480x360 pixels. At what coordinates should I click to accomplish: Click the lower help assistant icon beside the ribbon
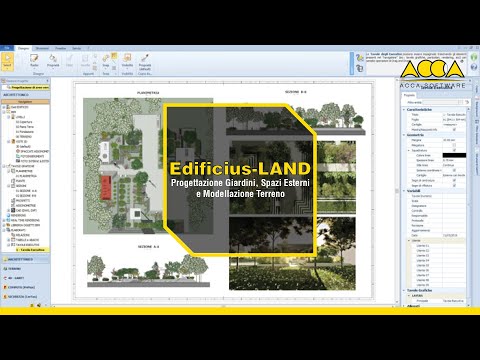pyautogui.click(x=359, y=68)
